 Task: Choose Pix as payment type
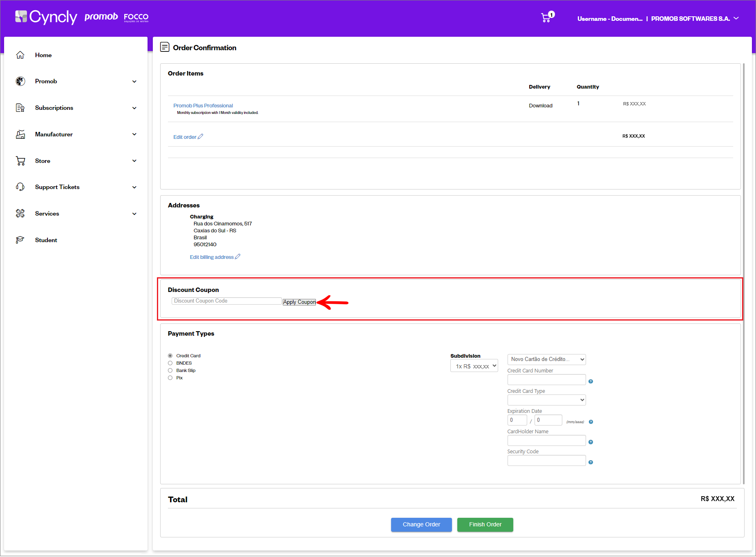pyautogui.click(x=170, y=378)
